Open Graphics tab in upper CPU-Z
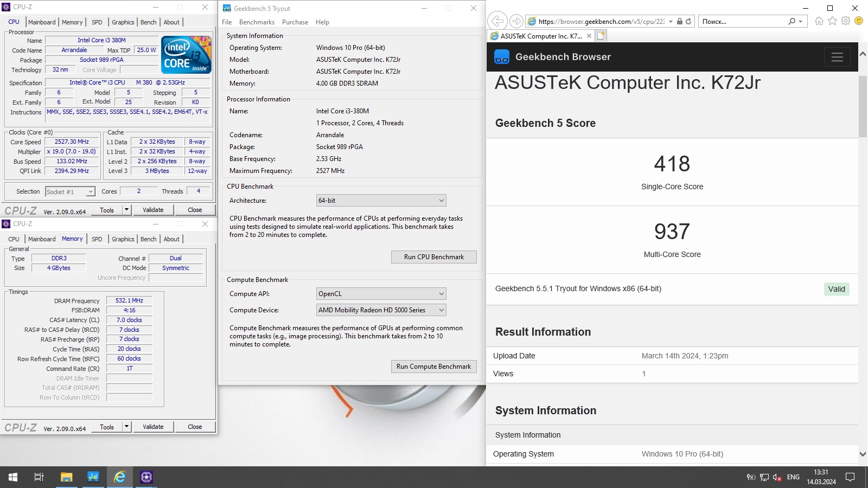Screen dimensions: 868x488 [x=123, y=22]
